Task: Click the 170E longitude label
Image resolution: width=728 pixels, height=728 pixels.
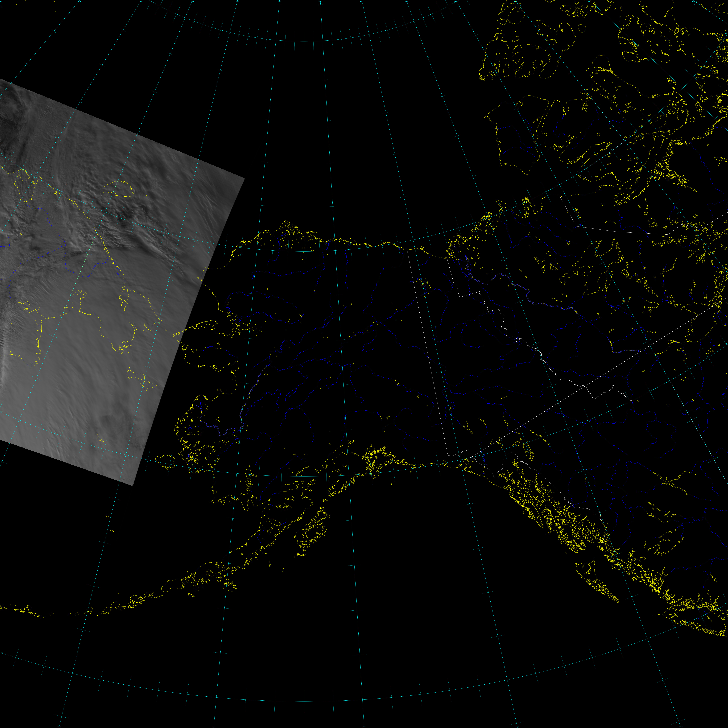Action: 141,1
